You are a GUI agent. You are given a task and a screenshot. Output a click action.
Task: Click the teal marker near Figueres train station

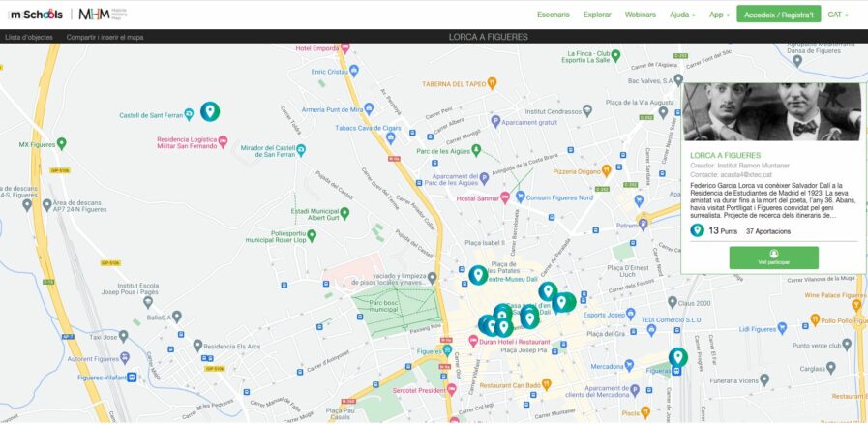pos(677,358)
